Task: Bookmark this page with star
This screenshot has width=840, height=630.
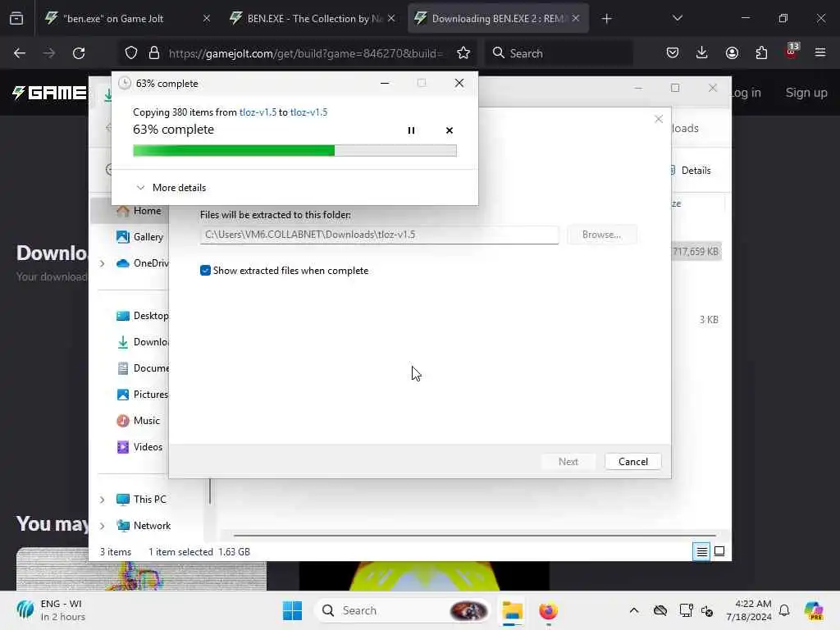Action: (x=463, y=53)
